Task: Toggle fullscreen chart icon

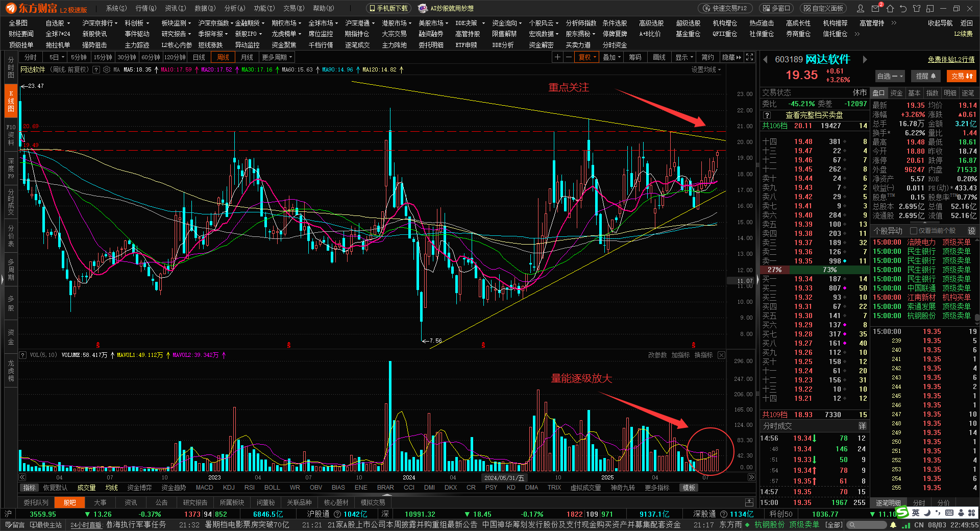Action: (x=749, y=57)
